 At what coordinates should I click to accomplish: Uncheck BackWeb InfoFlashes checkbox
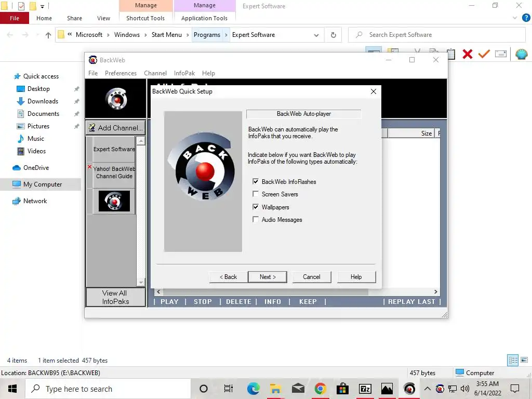click(256, 181)
